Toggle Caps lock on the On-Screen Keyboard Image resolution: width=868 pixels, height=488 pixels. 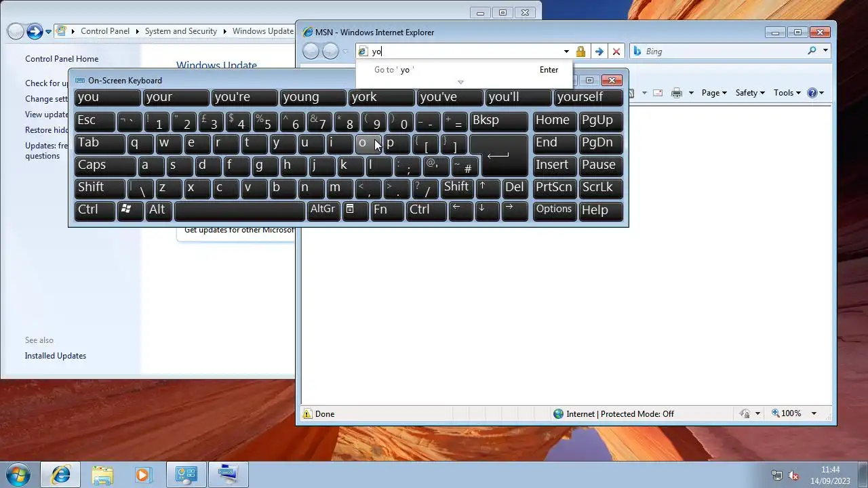(x=105, y=165)
